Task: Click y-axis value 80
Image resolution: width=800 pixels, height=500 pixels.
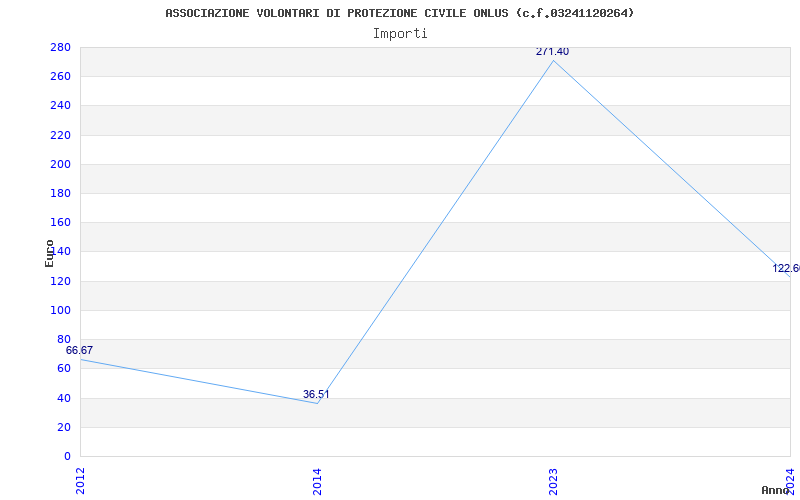Action: coord(64,339)
